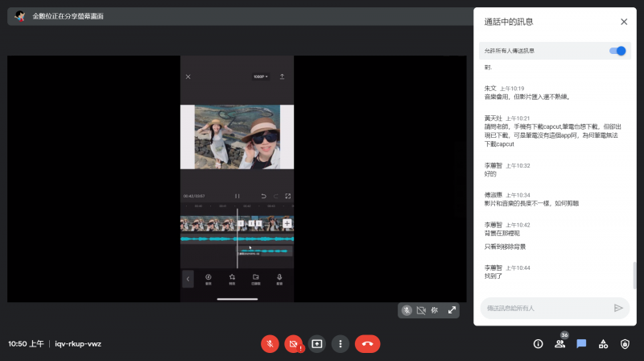Click the video preview of two women

tap(237, 137)
